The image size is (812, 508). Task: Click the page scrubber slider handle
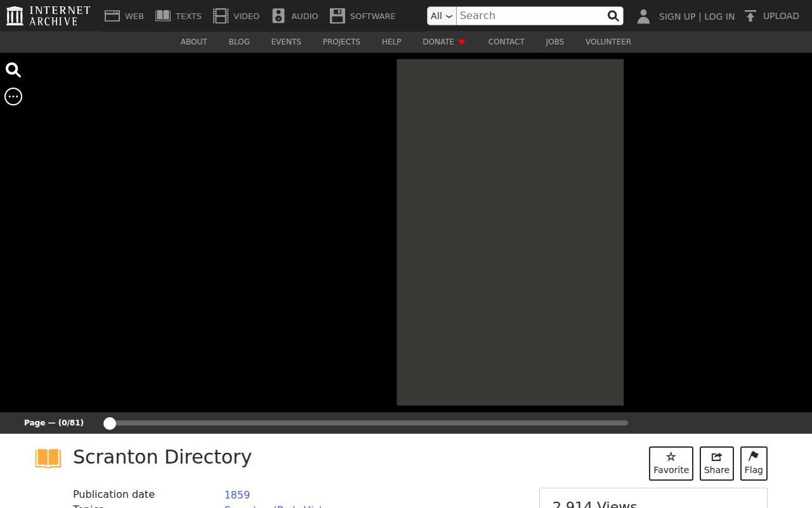point(110,424)
